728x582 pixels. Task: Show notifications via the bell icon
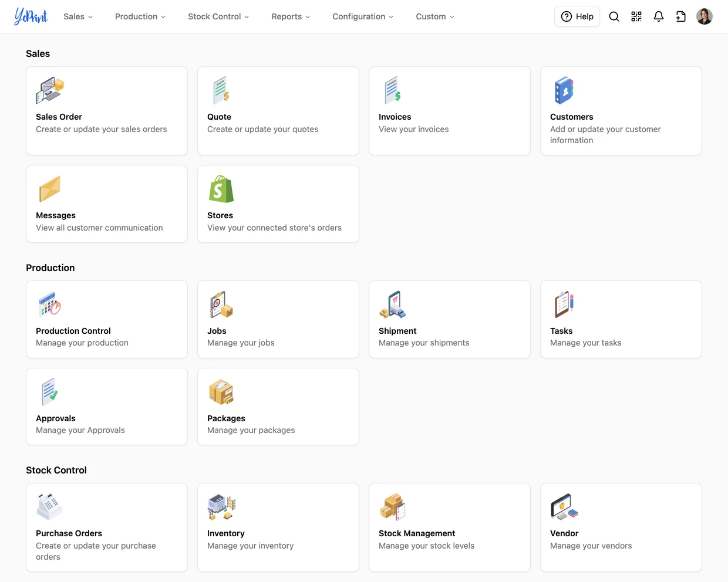(659, 16)
